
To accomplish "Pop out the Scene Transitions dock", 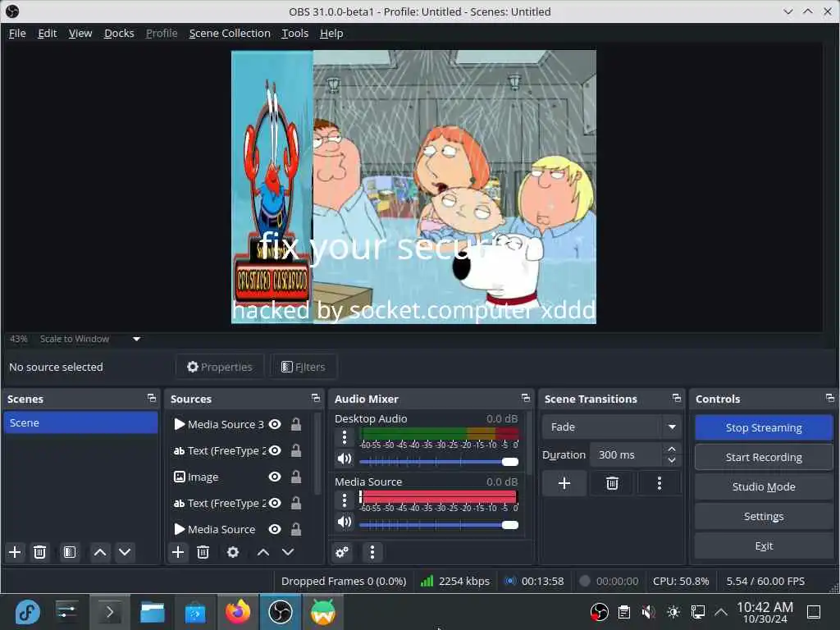I will pos(677,398).
